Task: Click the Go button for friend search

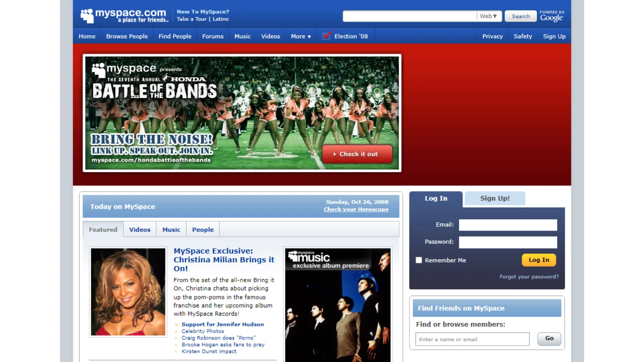Action: [x=549, y=339]
